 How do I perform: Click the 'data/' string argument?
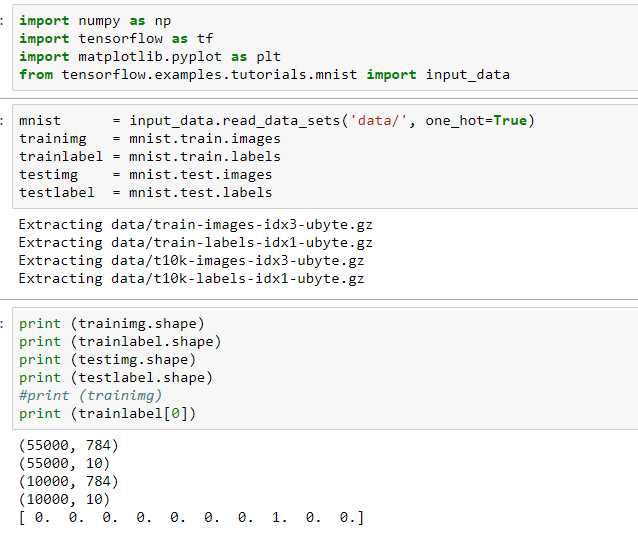click(378, 121)
